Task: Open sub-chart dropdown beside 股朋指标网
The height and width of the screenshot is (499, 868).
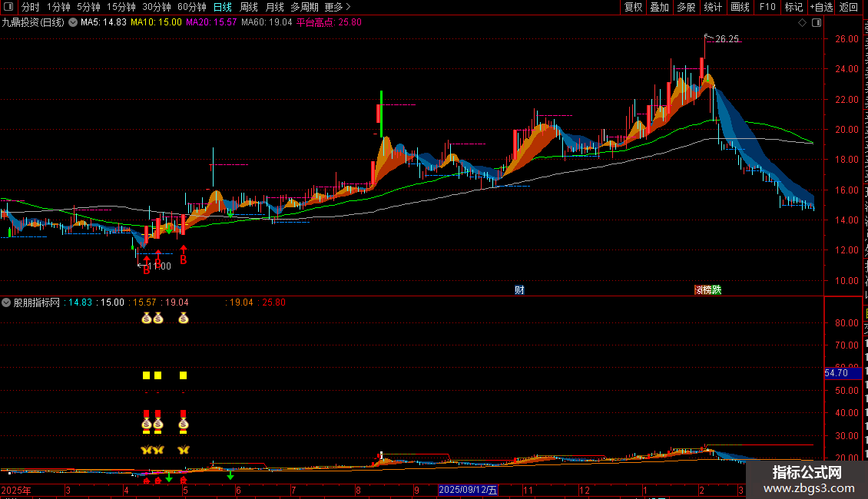Action: click(6, 302)
